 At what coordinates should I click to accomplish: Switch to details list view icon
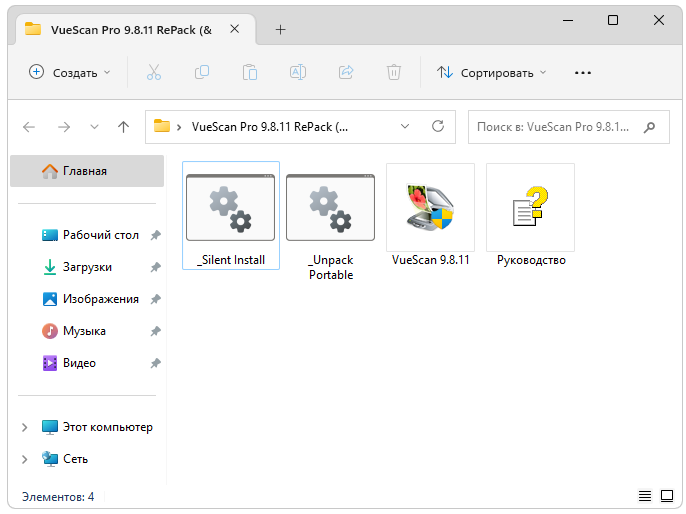click(644, 496)
